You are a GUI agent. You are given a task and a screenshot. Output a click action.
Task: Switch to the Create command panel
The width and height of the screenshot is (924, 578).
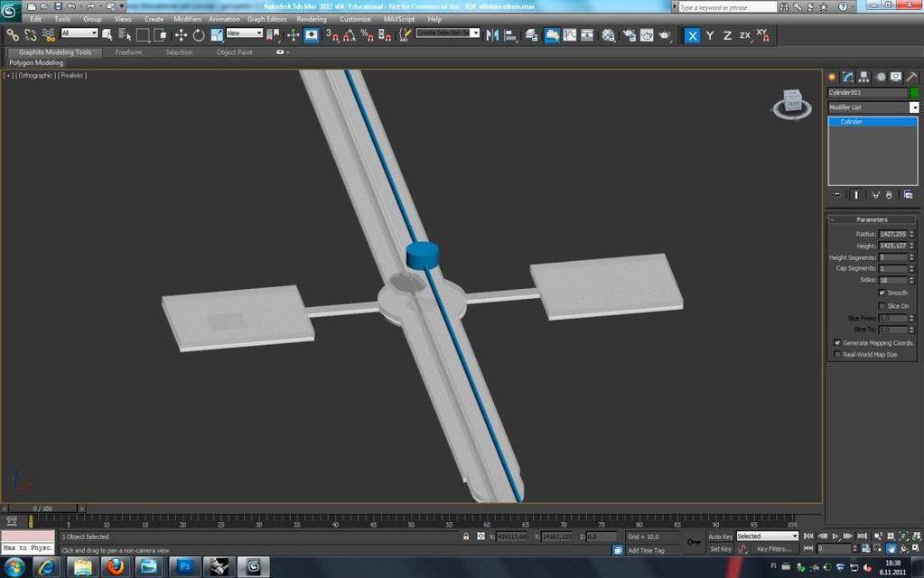(x=832, y=77)
